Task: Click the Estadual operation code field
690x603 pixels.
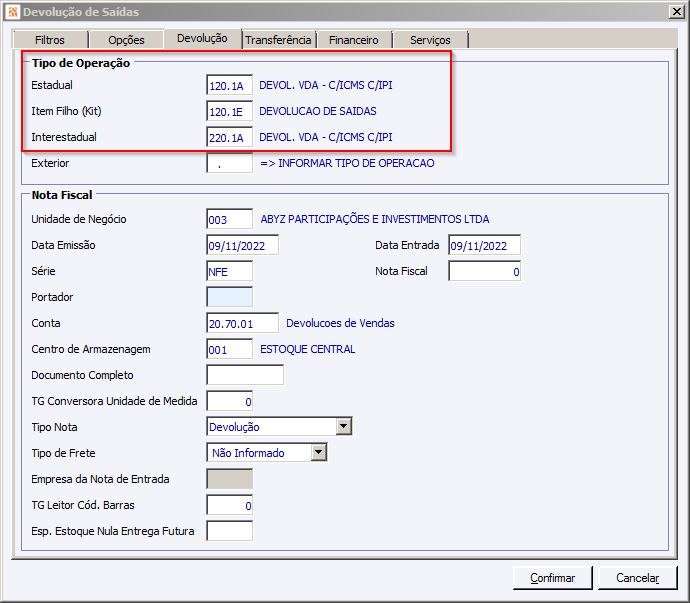Action: [x=229, y=85]
